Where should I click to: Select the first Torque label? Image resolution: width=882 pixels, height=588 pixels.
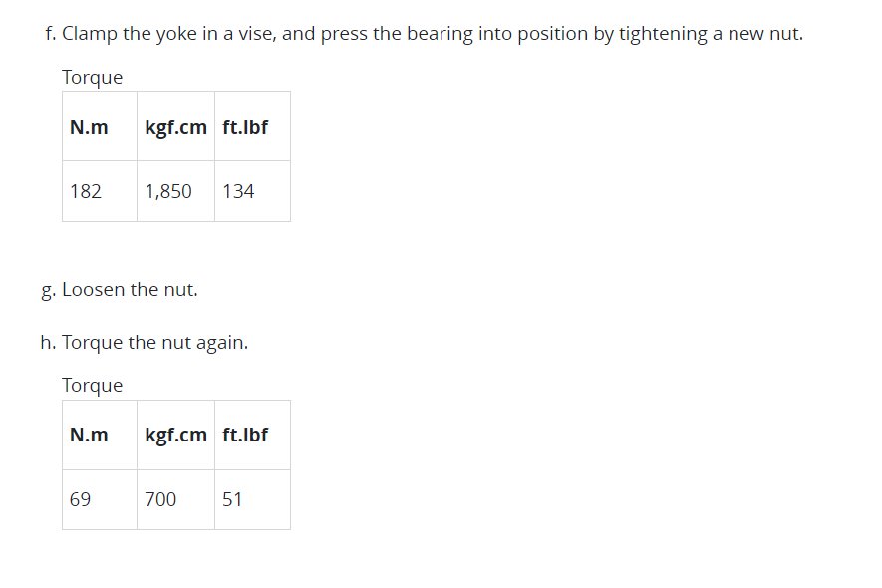pyautogui.click(x=92, y=77)
